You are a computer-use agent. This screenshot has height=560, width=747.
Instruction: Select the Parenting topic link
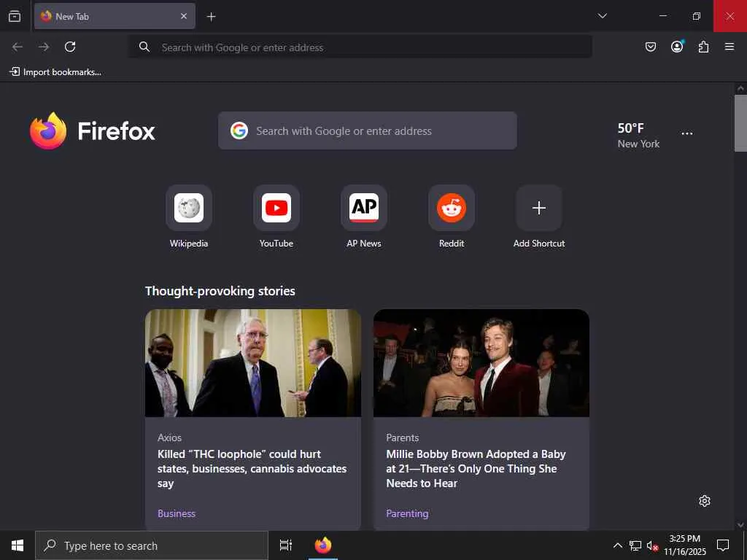click(407, 513)
